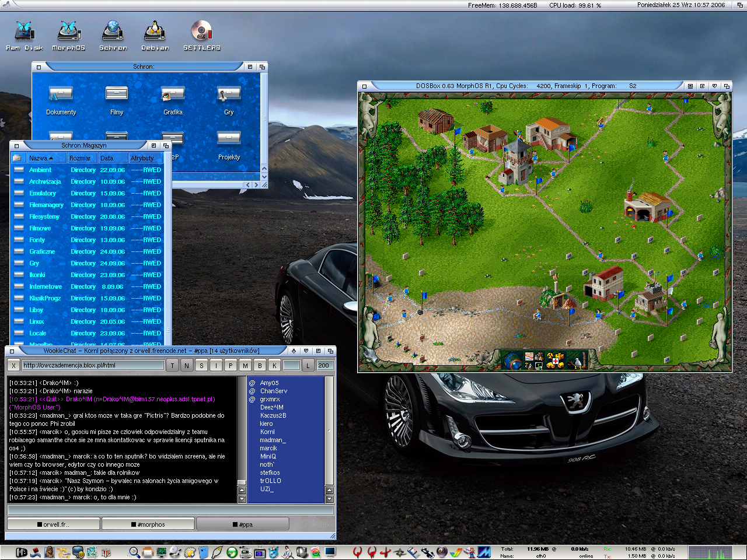Click the magnifying glass icon in dock
The image size is (747, 560).
click(134, 551)
